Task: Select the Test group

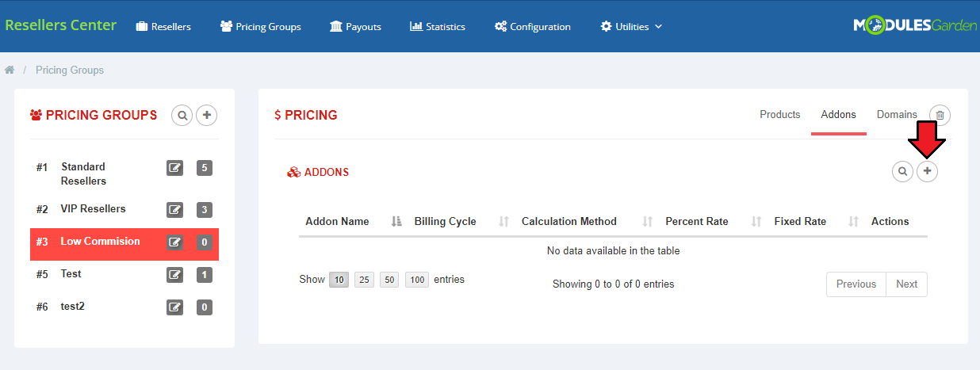Action: 71,273
